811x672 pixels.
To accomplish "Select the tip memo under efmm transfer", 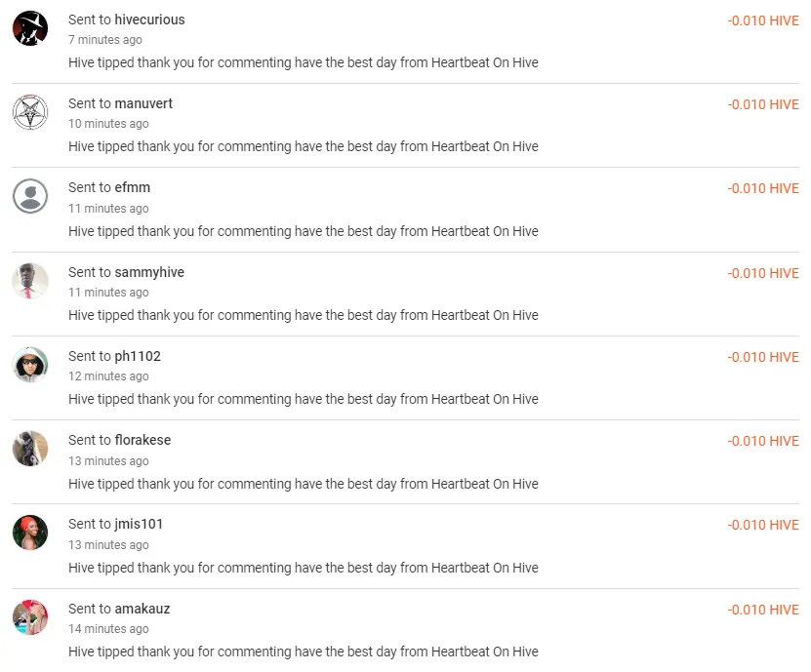I will 303,231.
